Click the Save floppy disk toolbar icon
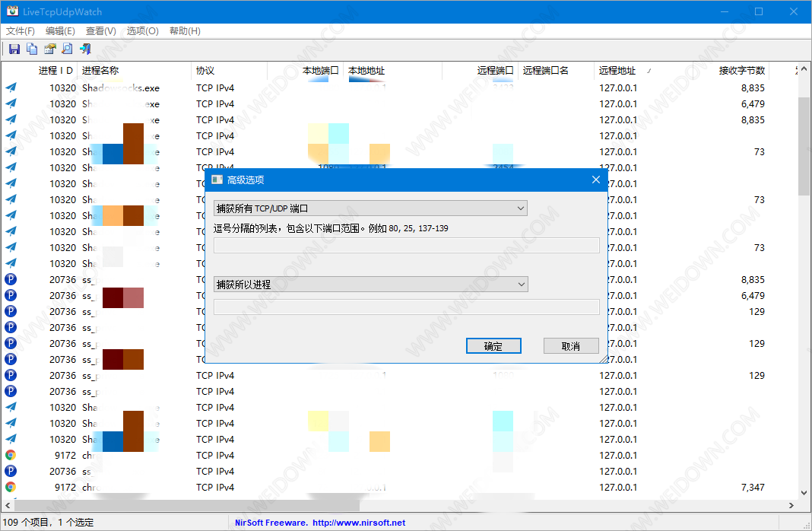Image resolution: width=812 pixels, height=531 pixels. click(x=14, y=49)
